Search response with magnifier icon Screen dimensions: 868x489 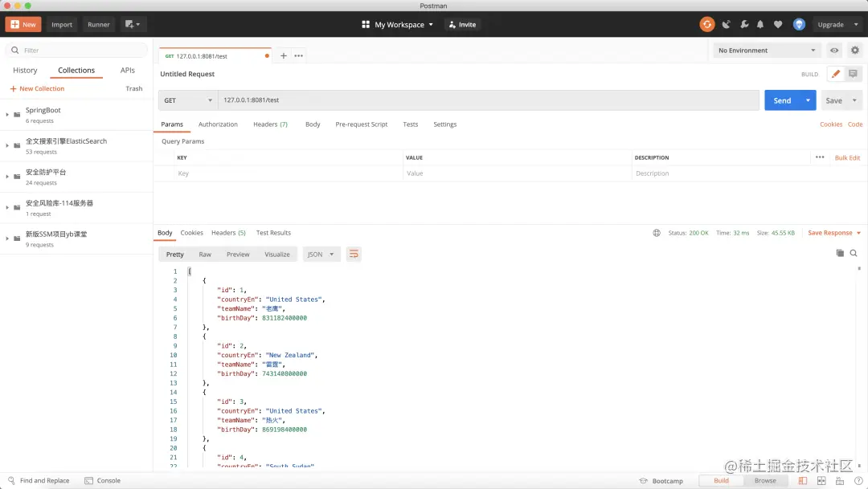click(854, 253)
